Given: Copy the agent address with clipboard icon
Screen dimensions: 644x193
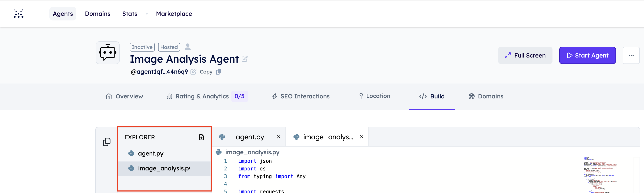Looking at the screenshot, I should (219, 72).
